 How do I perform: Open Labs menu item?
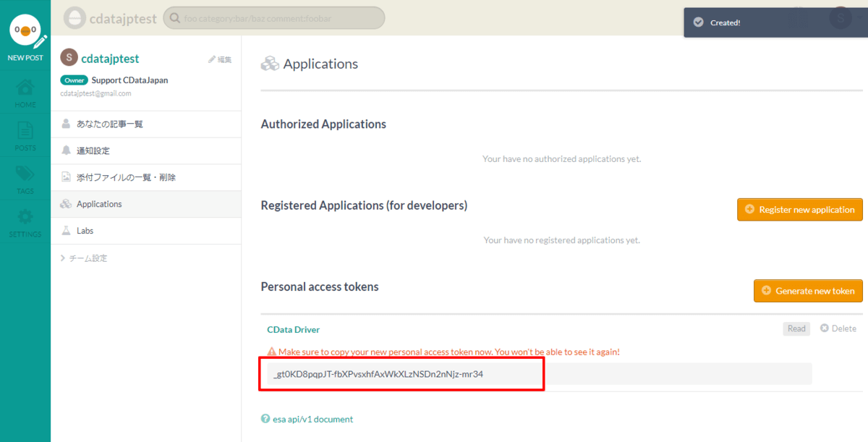pyautogui.click(x=85, y=231)
